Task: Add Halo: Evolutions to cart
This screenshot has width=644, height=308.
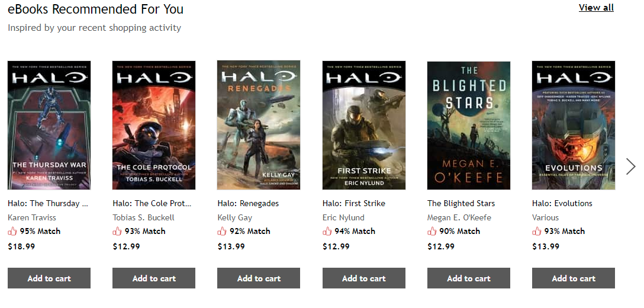Action: coord(574,278)
